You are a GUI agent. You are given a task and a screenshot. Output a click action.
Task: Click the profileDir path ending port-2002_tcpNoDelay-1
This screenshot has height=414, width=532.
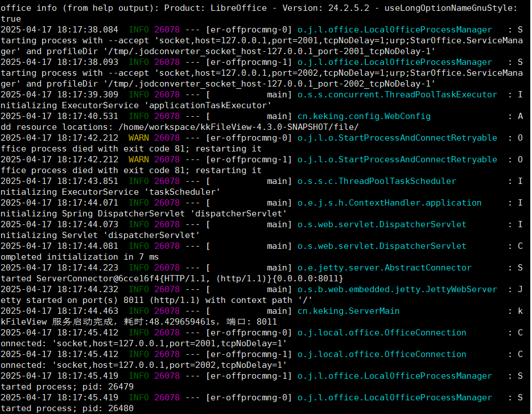[x=269, y=84]
